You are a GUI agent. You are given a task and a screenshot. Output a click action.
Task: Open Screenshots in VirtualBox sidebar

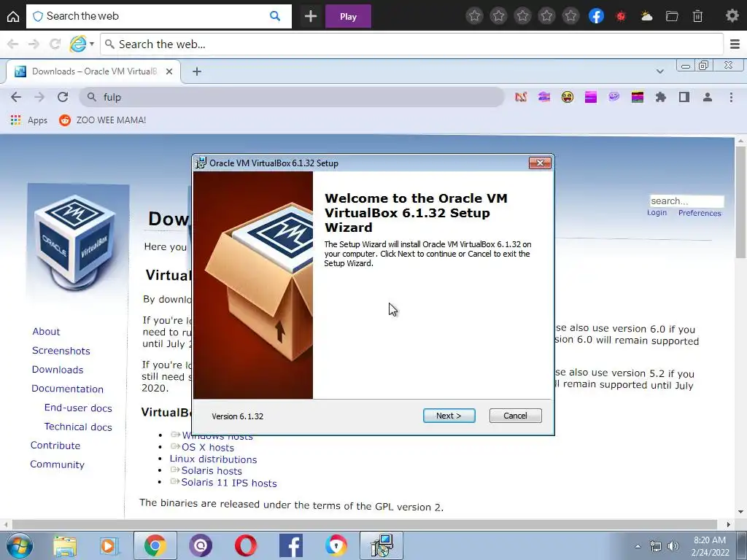click(61, 351)
